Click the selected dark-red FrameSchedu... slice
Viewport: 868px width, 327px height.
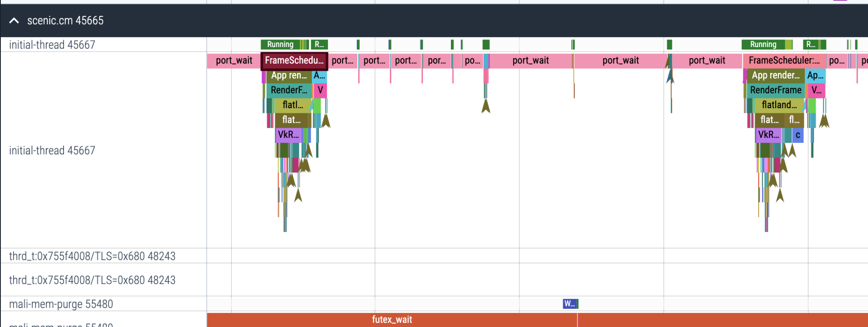pos(294,61)
